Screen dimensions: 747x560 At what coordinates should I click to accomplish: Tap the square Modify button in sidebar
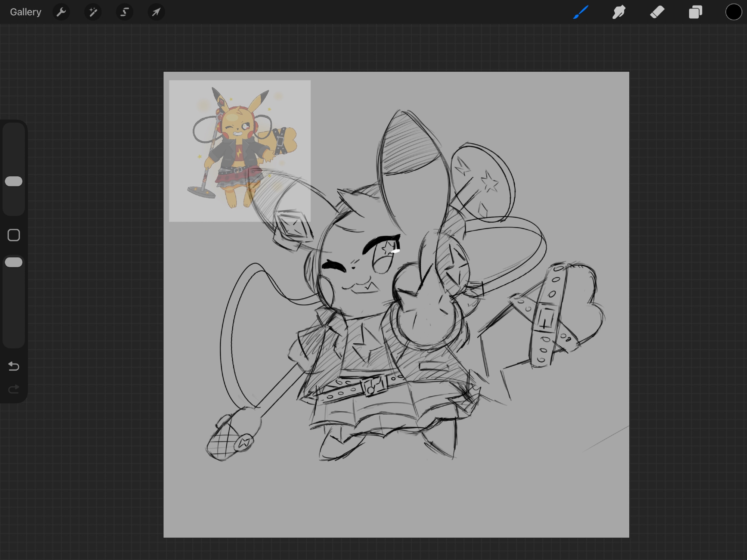point(14,235)
